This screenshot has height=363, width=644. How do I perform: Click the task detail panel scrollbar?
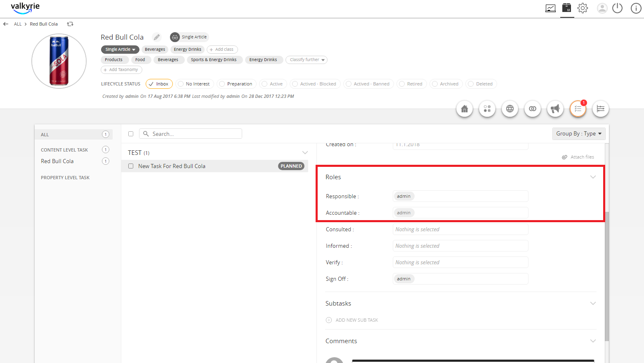(x=607, y=276)
